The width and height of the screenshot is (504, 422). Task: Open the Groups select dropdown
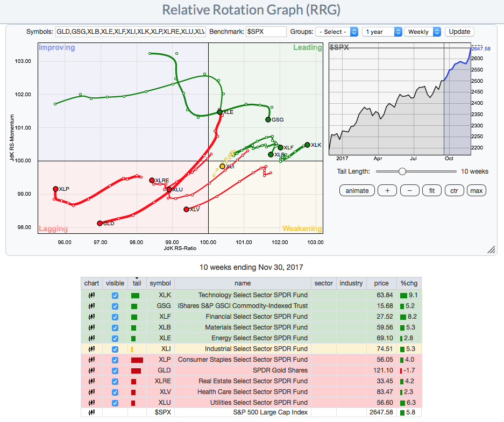tap(337, 32)
